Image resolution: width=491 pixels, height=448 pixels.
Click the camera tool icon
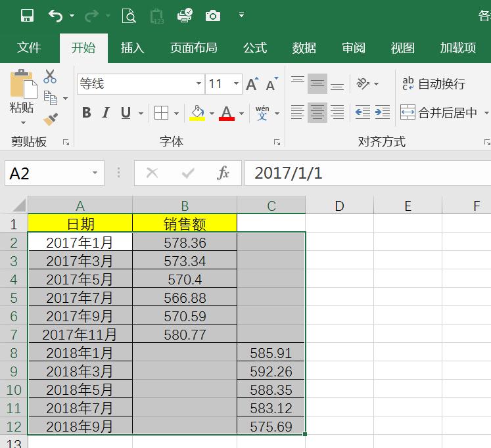point(213,16)
